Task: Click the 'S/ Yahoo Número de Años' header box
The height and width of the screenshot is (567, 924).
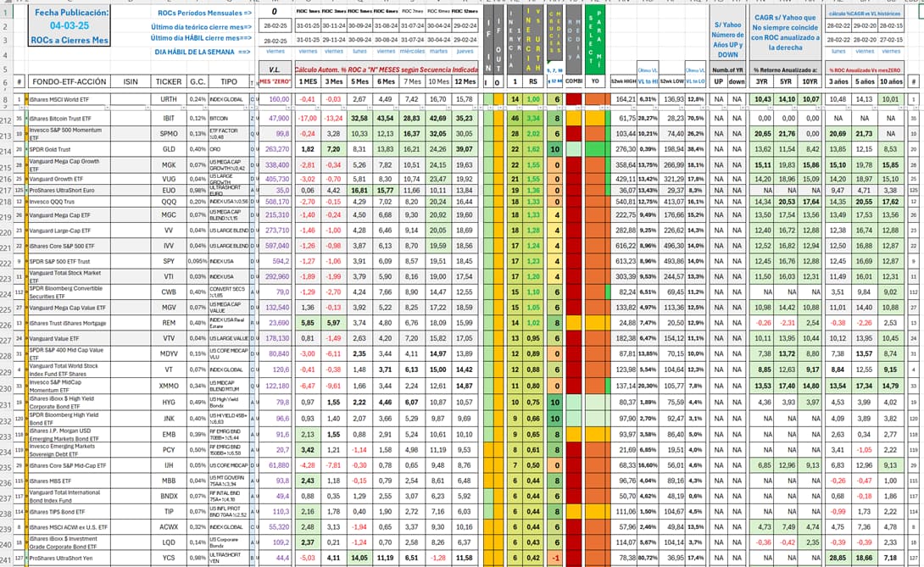Action: (728, 40)
